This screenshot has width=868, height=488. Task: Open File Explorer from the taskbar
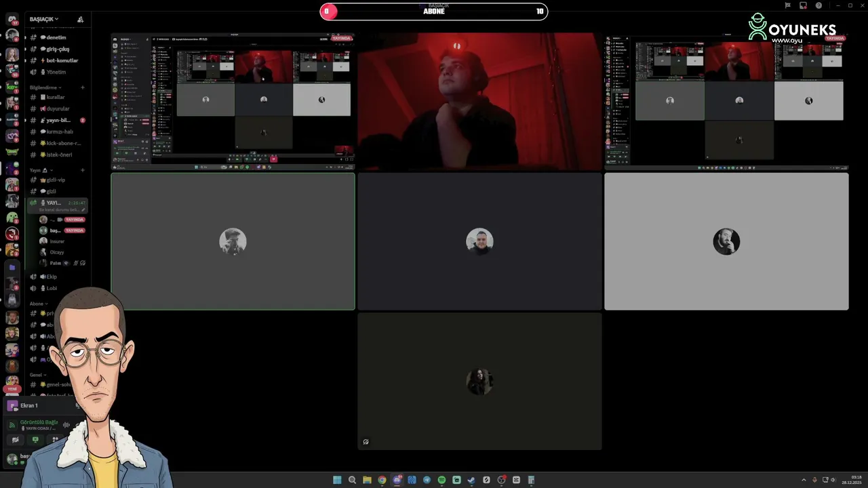point(367,480)
